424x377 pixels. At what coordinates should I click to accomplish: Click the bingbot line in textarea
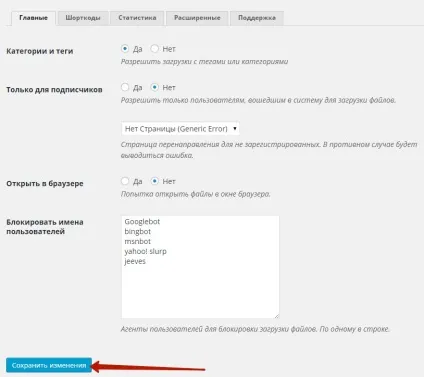(138, 231)
